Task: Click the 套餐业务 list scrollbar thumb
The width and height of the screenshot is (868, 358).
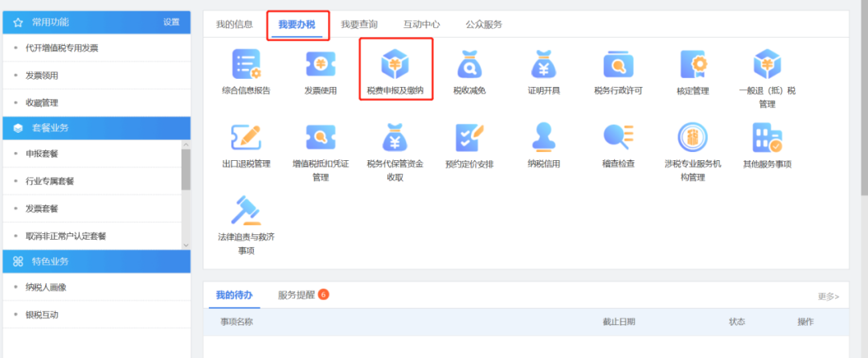Action: [186, 169]
